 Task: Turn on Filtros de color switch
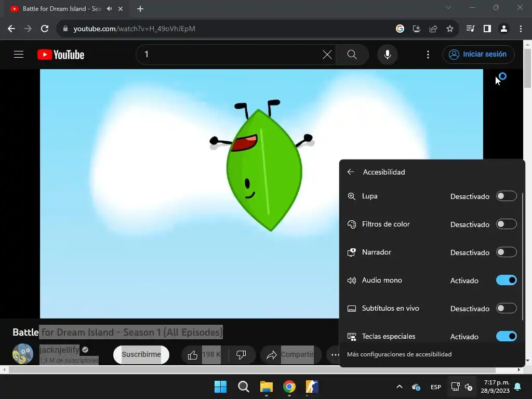tap(506, 224)
